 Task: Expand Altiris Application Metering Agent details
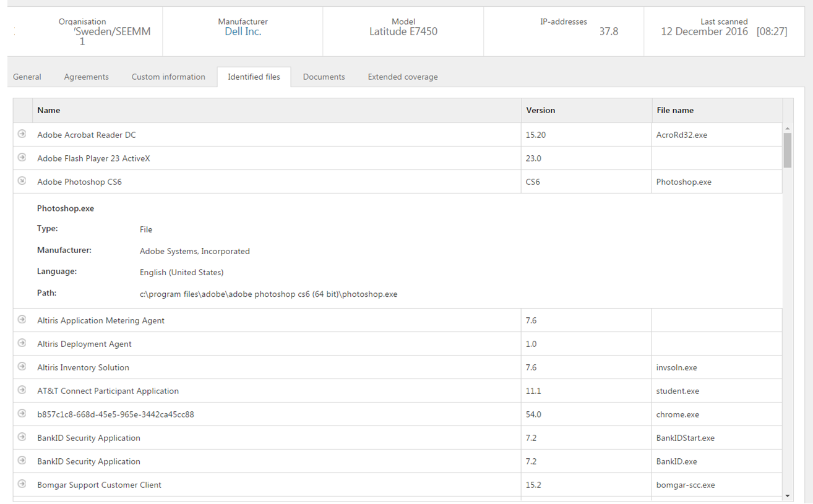pos(22,319)
